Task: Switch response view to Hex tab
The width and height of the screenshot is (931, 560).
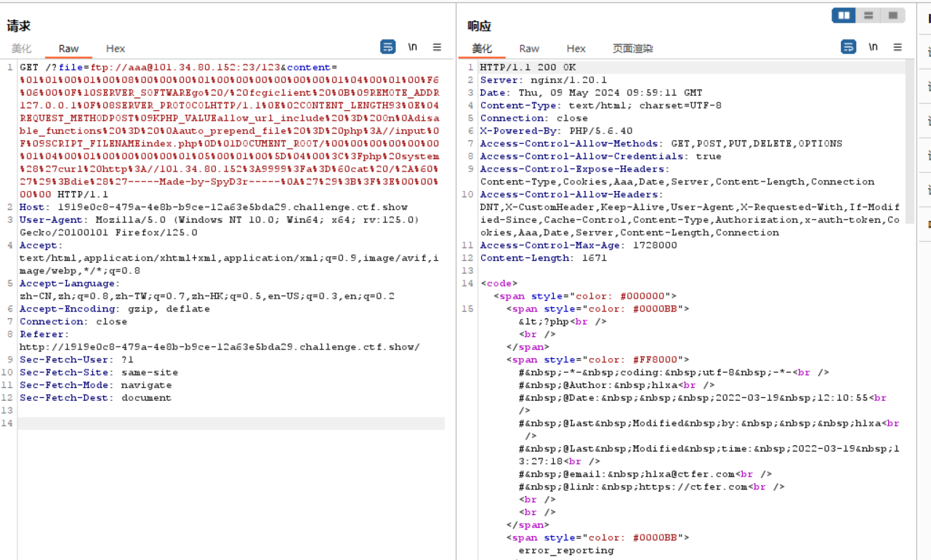Action: click(576, 49)
